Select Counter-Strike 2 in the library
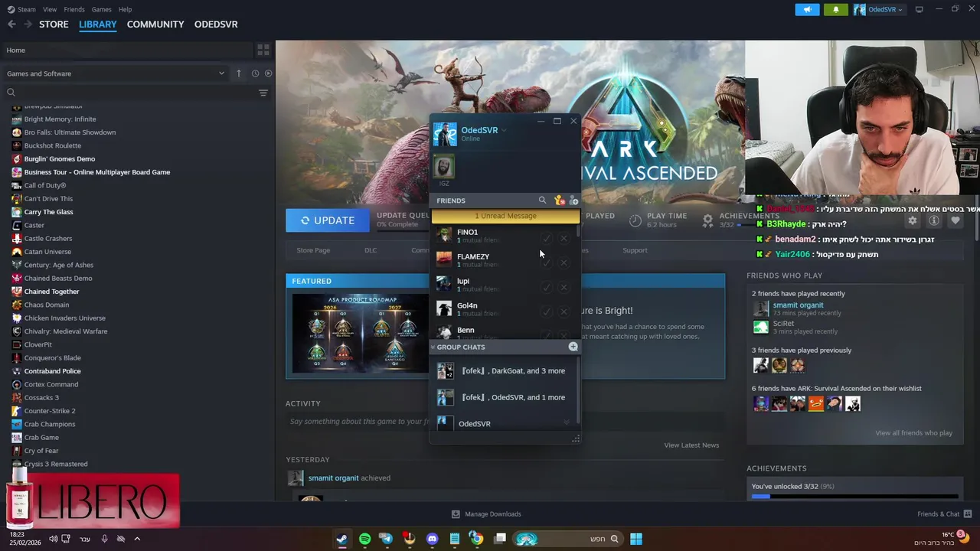Image resolution: width=980 pixels, height=551 pixels. point(50,411)
